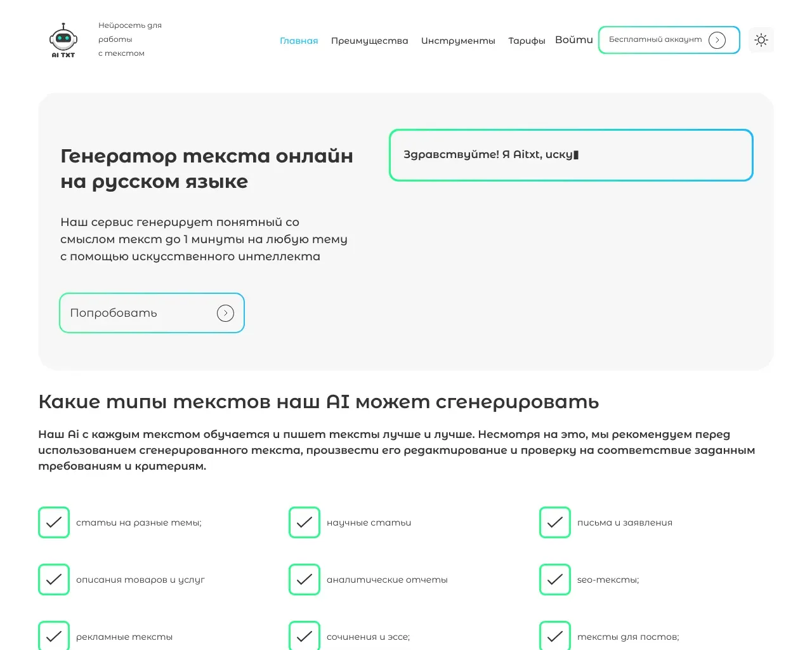Click heading Генератор текста онлайн на русском языке
Screen dimensions: 812x650
tap(207, 169)
